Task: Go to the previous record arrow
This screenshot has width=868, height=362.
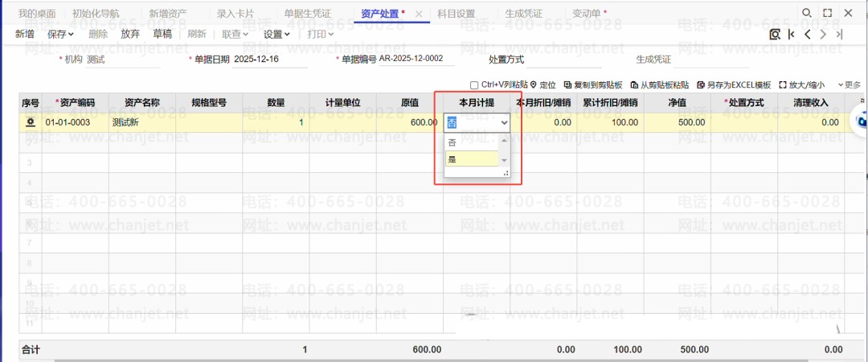Action: coord(808,35)
